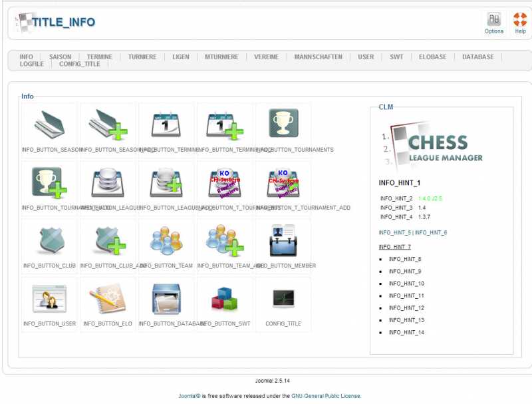Viewport: 532px width, 404px height.
Task: Open the INFO_BUTTON_TEAM people icon
Action: [166, 240]
